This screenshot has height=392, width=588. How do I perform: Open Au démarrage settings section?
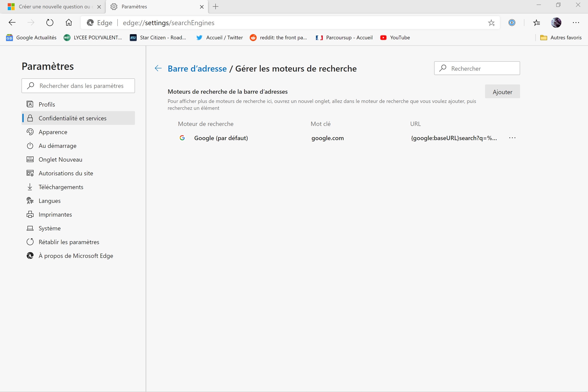tap(78, 145)
